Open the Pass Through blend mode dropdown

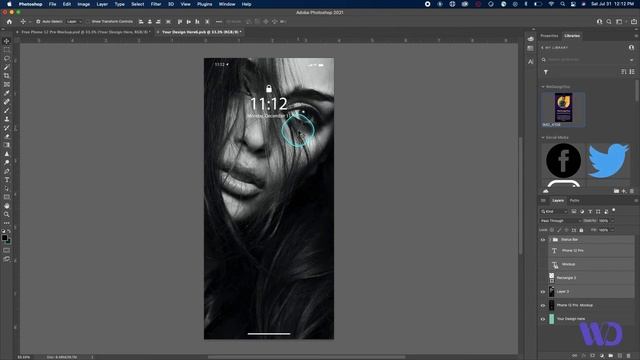[x=560, y=221]
